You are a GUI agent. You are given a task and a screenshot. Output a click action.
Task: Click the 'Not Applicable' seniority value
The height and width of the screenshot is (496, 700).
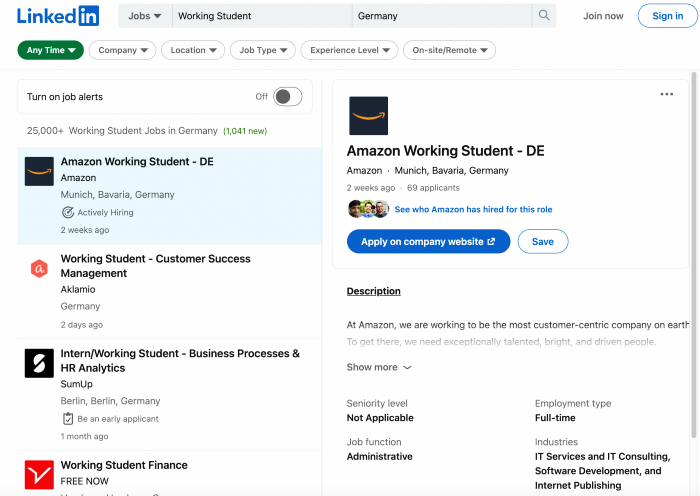point(380,418)
